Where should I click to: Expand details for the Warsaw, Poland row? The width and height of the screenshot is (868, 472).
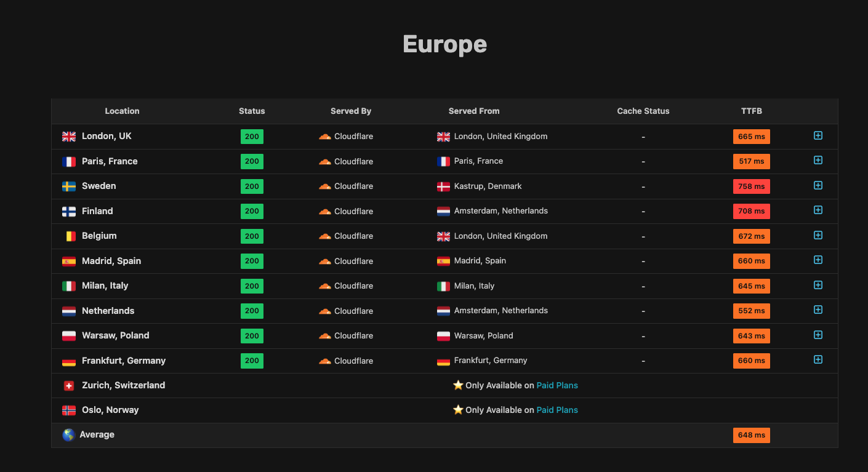pos(818,335)
